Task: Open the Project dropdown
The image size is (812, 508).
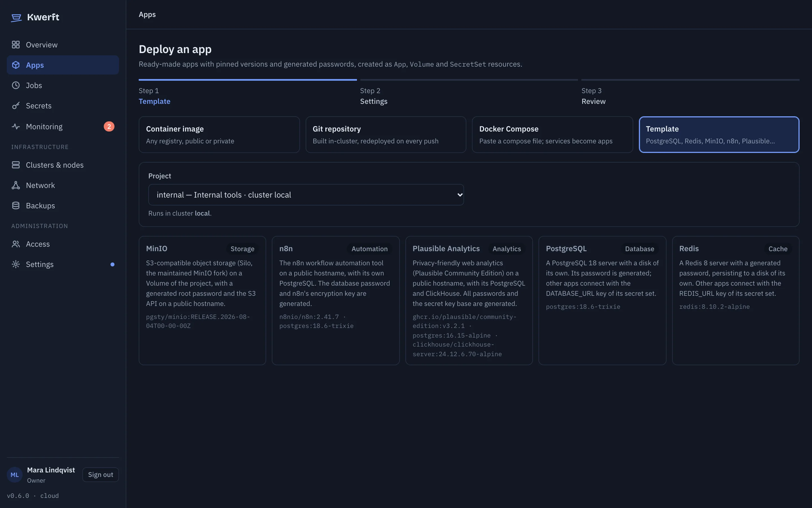Action: click(x=306, y=195)
